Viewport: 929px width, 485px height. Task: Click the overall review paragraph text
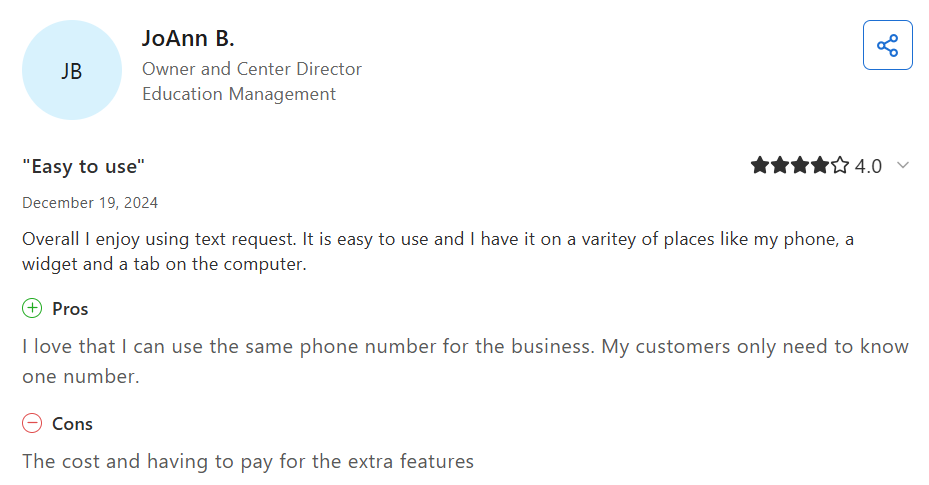point(437,252)
